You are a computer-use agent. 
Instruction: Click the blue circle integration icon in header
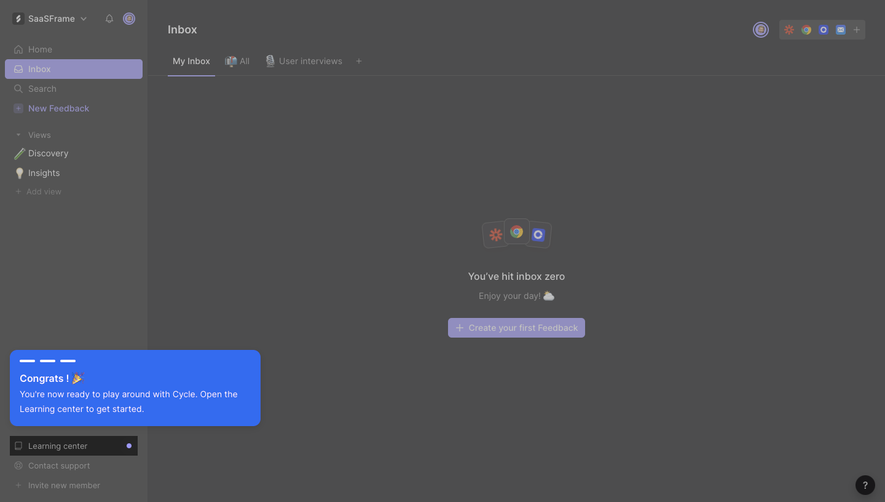click(x=823, y=30)
